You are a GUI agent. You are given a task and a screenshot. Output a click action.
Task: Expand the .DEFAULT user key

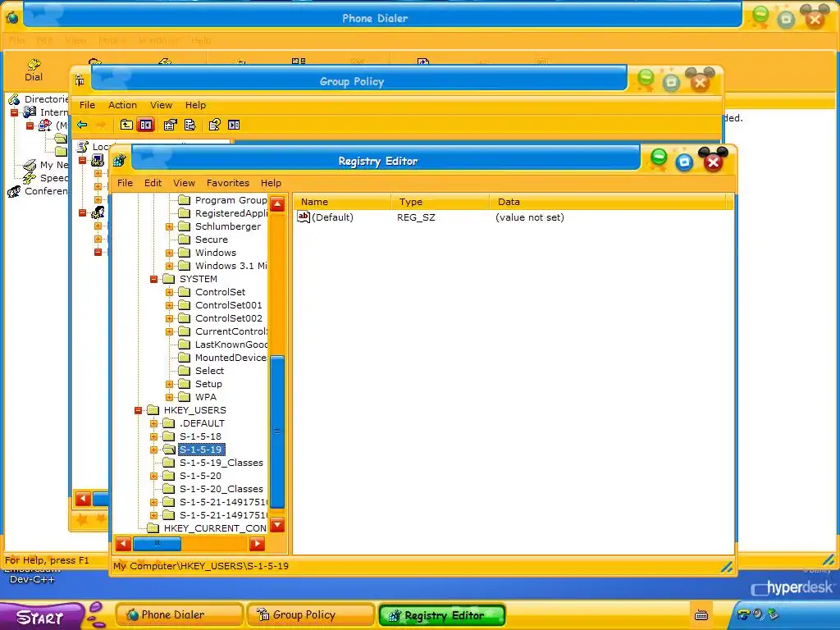[153, 423]
